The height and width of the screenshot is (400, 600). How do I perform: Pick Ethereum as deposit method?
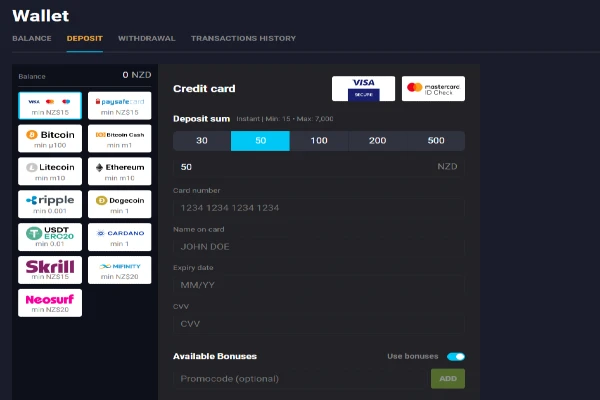[x=120, y=171]
